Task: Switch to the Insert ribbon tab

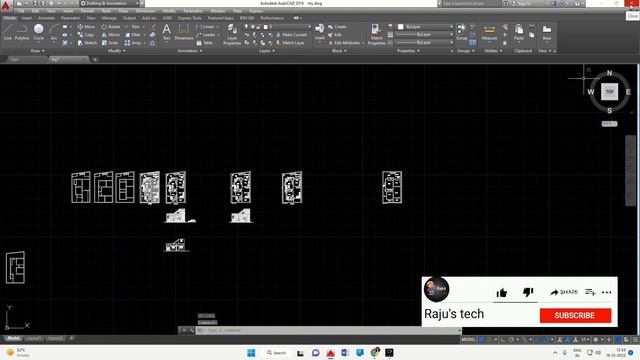Action: click(27, 18)
